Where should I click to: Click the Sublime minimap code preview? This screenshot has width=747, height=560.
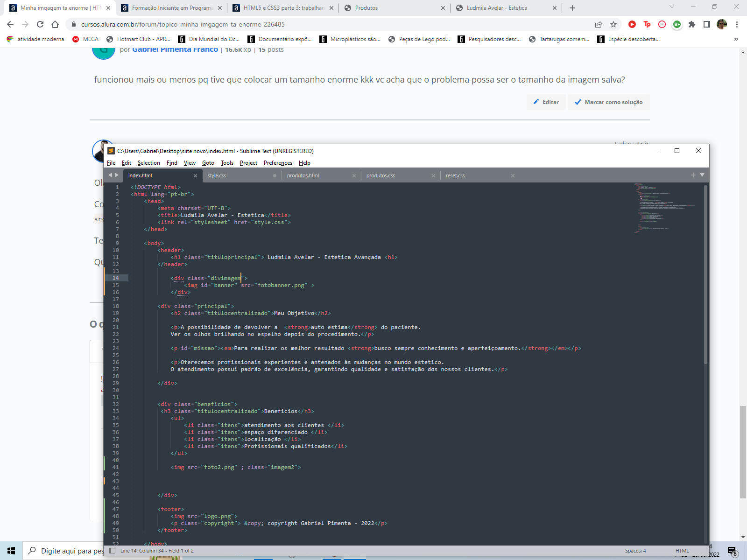665,208
